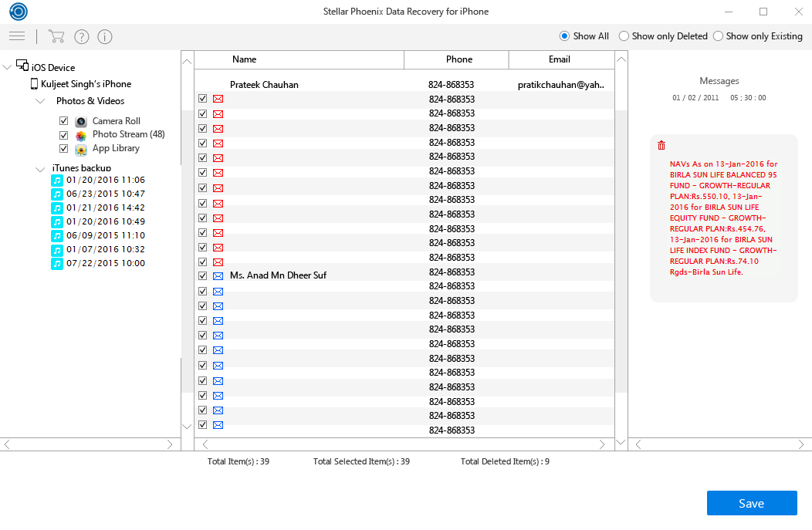Screen dimensions: 812x530
Task: Click the 05 : 30 : 00 time text
Action: point(748,97)
